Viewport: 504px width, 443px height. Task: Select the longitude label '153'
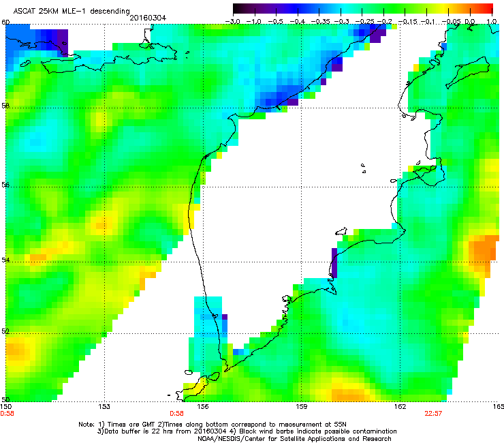104,407
